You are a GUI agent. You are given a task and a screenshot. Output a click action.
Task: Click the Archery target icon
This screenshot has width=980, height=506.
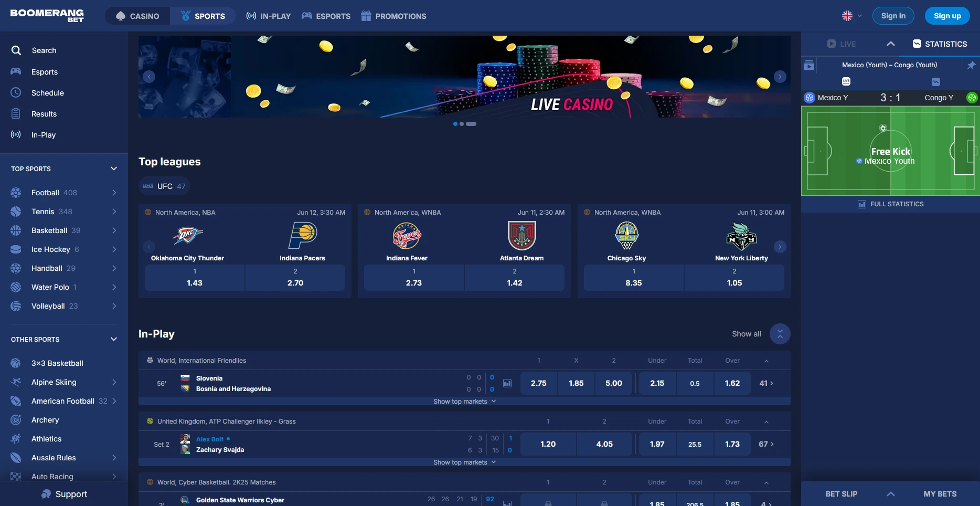16,420
